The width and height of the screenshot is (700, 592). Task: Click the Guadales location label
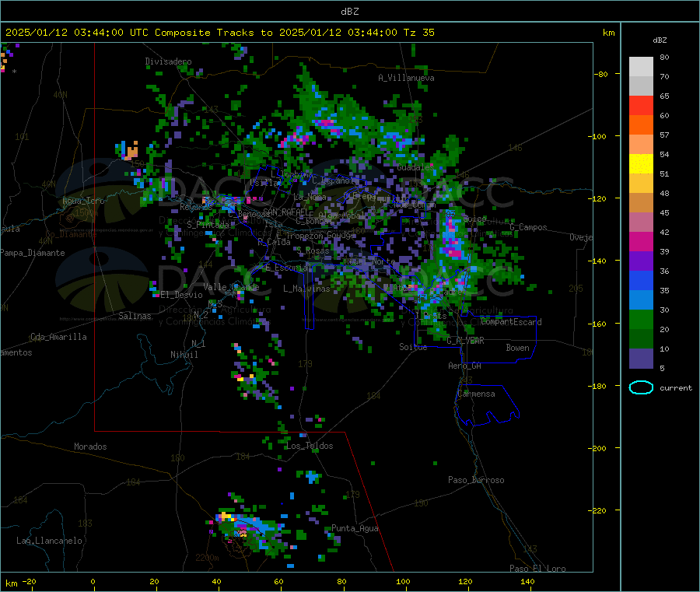coord(415,167)
